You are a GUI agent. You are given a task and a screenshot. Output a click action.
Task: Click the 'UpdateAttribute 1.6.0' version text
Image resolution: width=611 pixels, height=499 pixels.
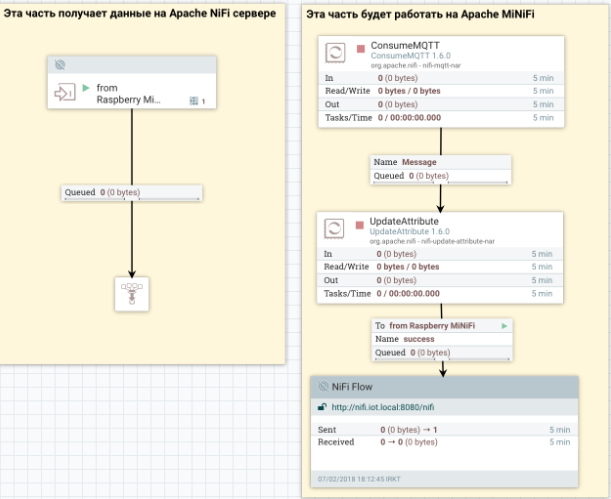tap(410, 231)
